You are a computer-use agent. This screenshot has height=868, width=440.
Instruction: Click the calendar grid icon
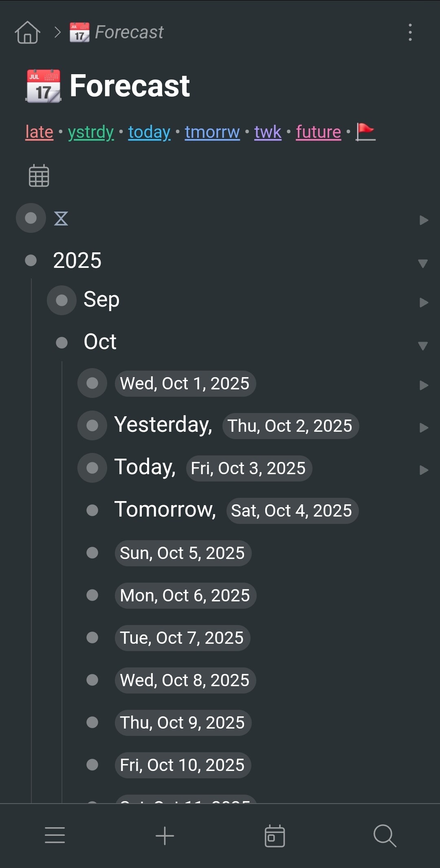pyautogui.click(x=39, y=176)
